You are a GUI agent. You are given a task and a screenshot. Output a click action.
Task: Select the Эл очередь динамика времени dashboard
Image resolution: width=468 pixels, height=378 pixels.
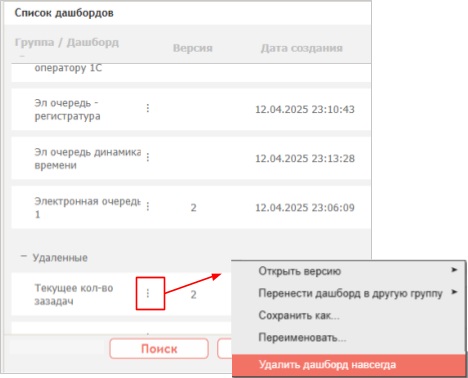coord(191,158)
